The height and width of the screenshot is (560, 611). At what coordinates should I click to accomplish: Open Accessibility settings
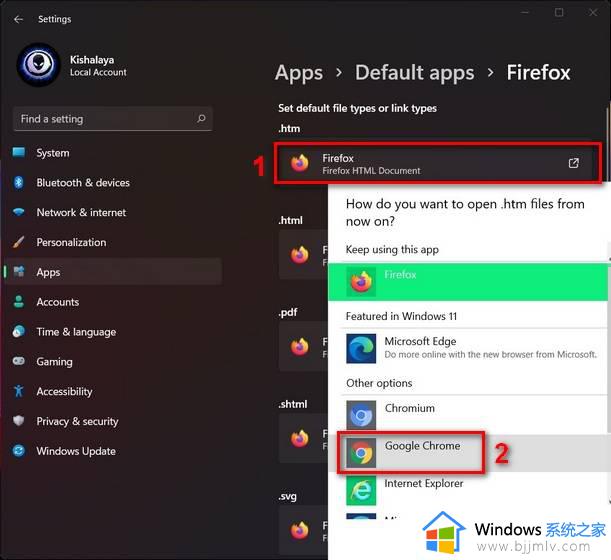113,391
